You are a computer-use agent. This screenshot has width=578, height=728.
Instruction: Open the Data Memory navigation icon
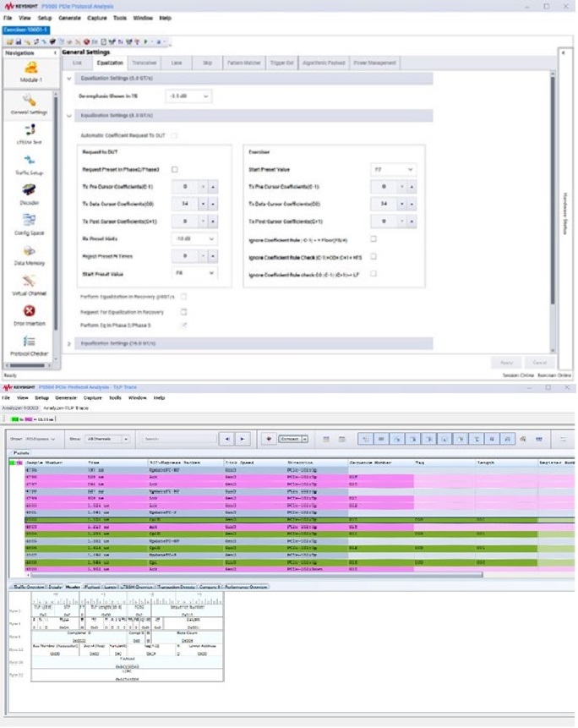coord(29,253)
